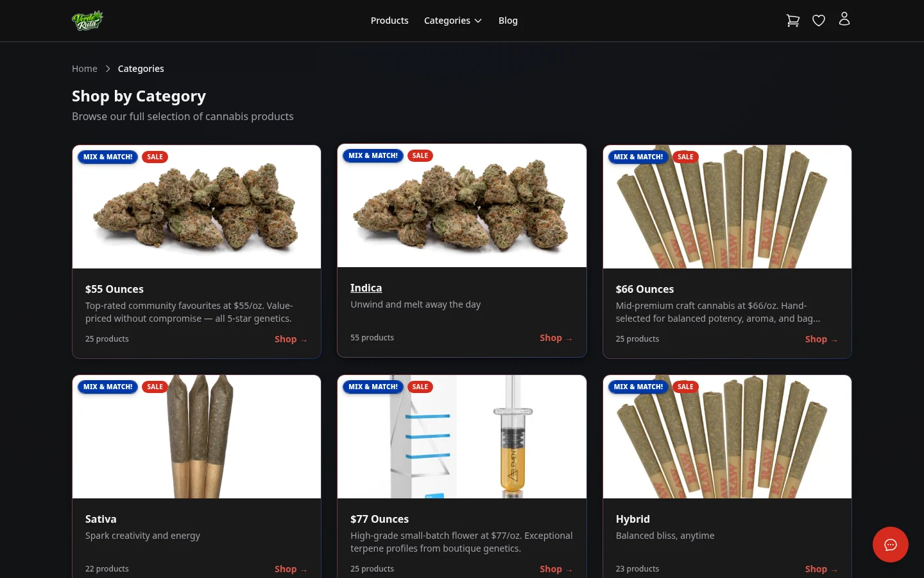
Task: Click Shop link under $77 Ounces
Action: coord(556,568)
